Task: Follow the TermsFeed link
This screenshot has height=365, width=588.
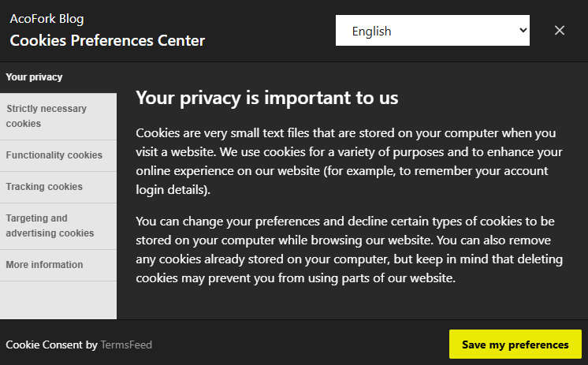Action: 126,345
